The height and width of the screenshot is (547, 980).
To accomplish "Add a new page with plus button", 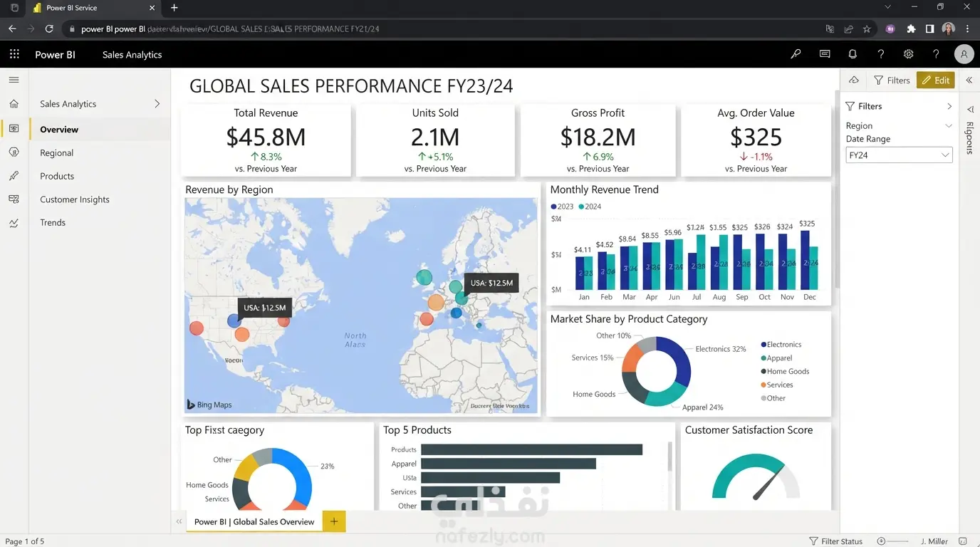I will pyautogui.click(x=334, y=521).
